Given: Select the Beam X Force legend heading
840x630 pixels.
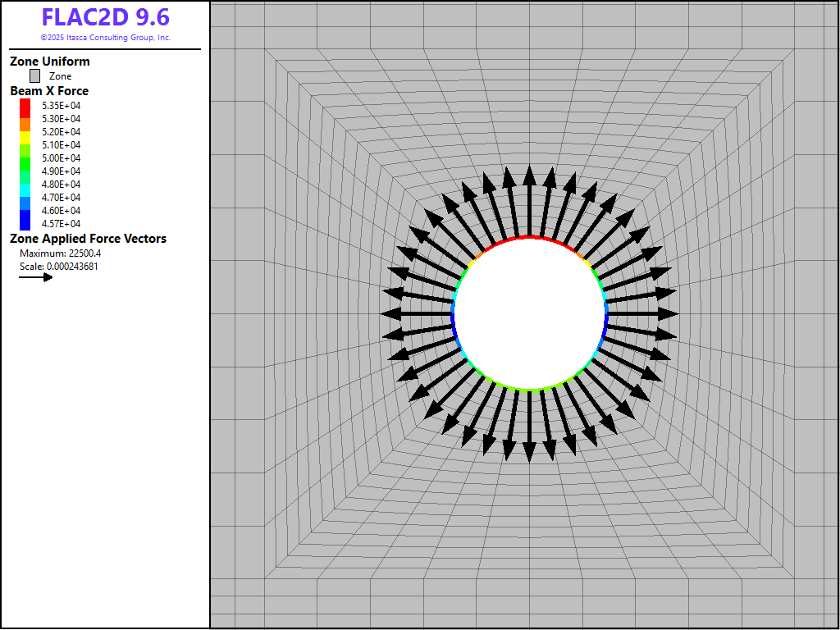Looking at the screenshot, I should (x=49, y=91).
